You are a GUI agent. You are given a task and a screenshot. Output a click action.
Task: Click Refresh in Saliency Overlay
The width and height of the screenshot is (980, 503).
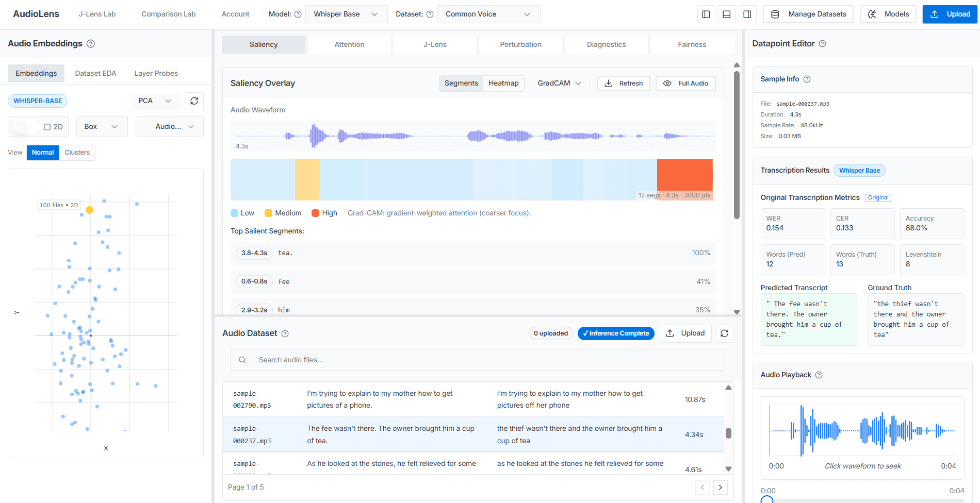[x=624, y=83]
